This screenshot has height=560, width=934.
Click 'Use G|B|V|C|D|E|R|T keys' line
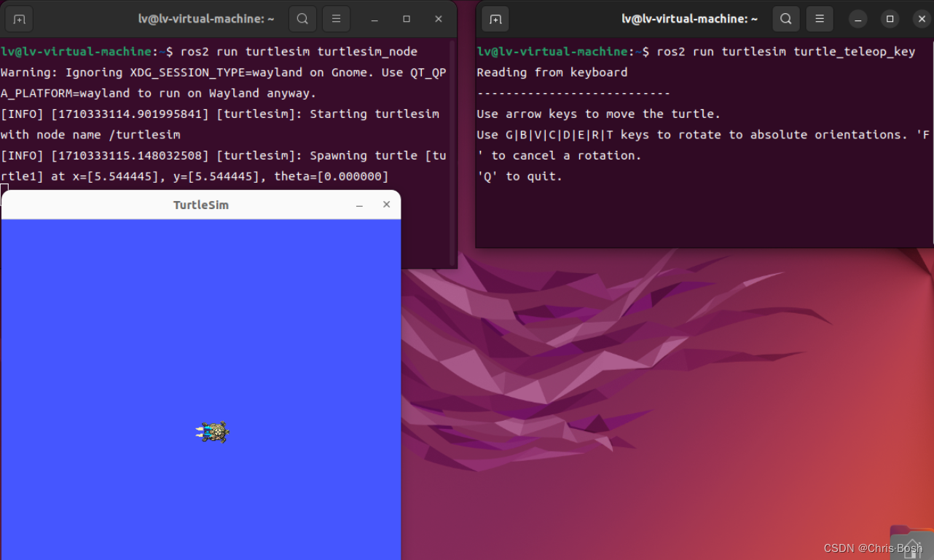703,135
